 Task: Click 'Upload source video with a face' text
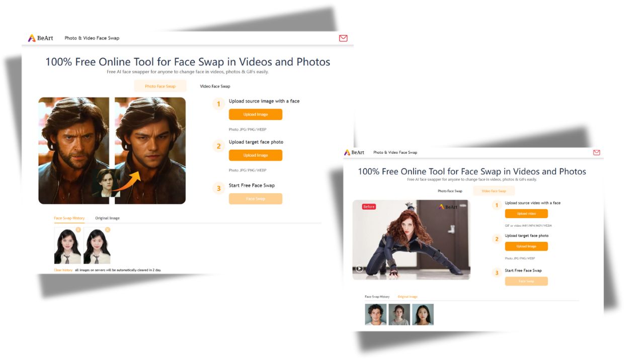point(533,203)
